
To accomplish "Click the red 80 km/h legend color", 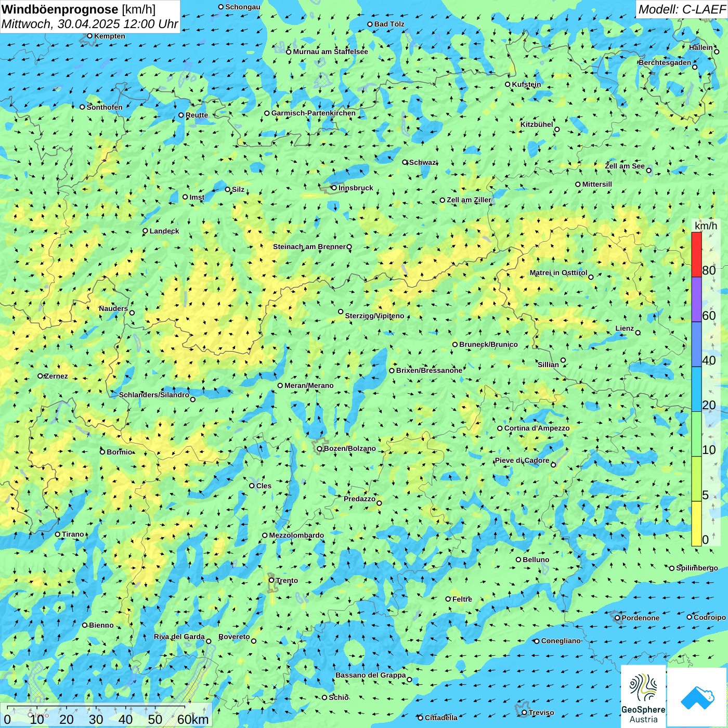I will pos(696,254).
